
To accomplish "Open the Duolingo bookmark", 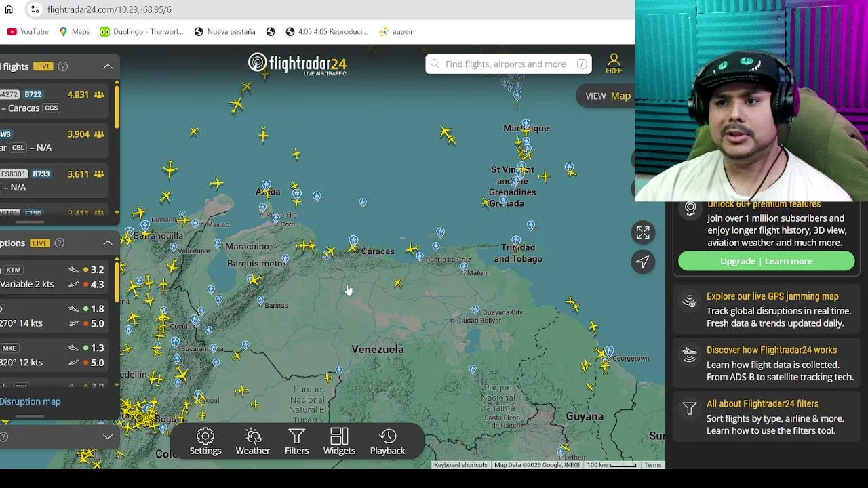I will [142, 31].
